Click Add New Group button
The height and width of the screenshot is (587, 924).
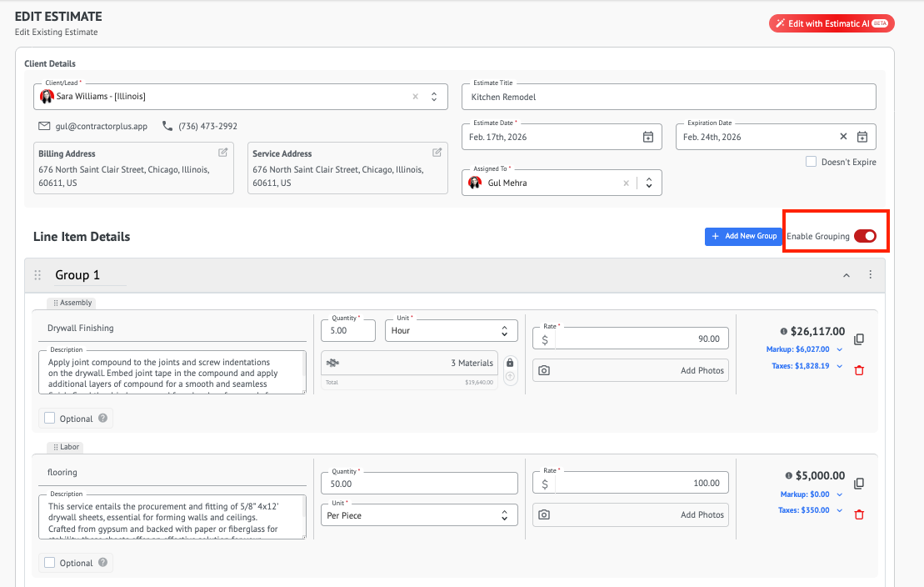click(x=743, y=237)
